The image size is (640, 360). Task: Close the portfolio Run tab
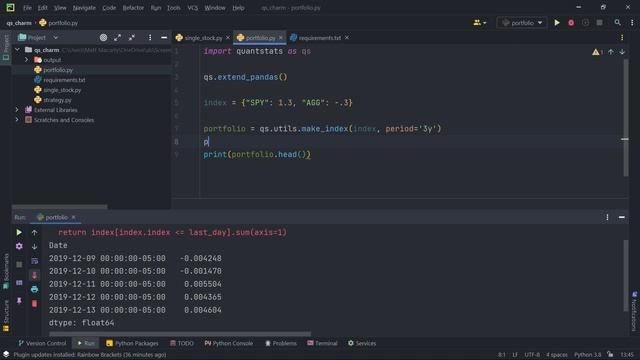[x=73, y=217]
